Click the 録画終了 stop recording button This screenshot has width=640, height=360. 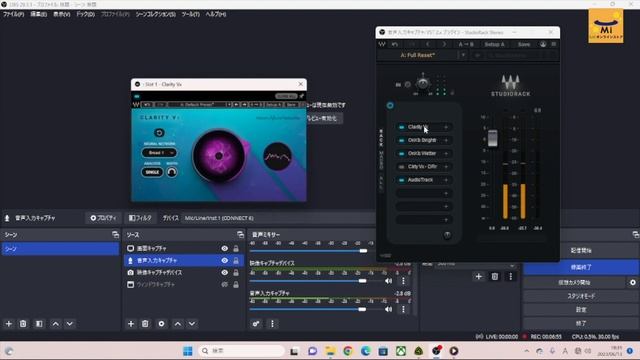tap(581, 267)
